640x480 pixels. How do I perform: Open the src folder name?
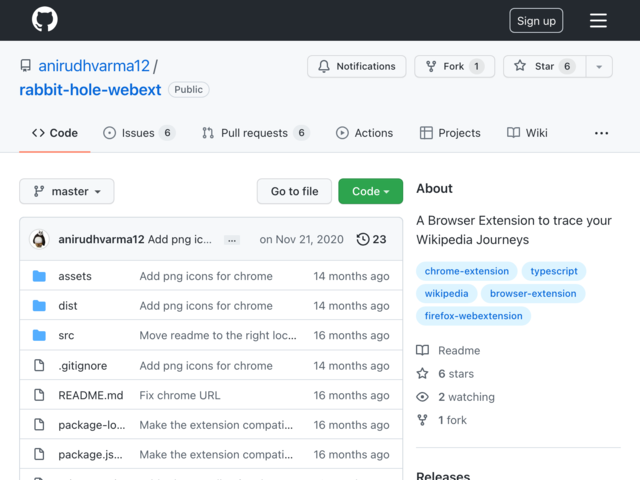[x=66, y=336]
